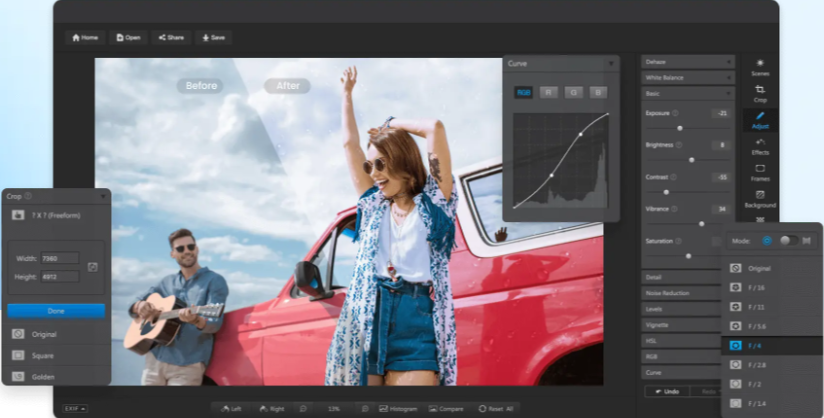
Task: Click Reset All
Action: click(x=496, y=409)
